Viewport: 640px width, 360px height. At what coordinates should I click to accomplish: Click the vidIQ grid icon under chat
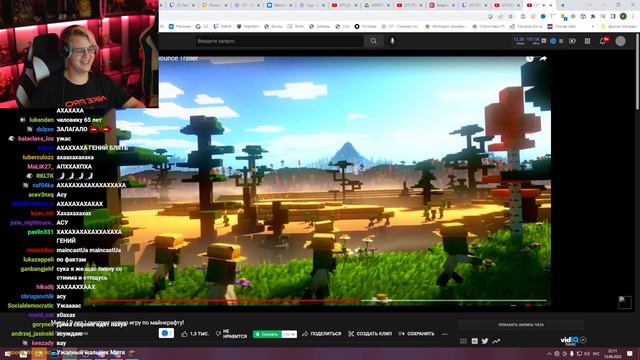point(463,341)
